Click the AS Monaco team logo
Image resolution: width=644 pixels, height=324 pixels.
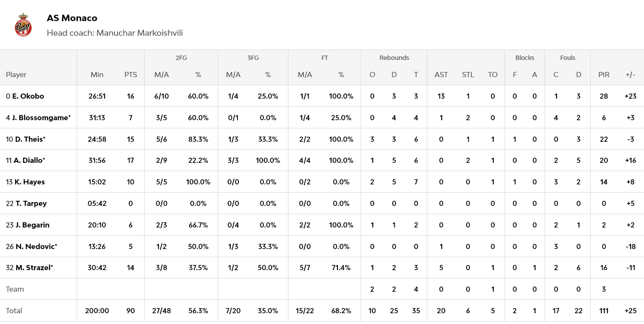coord(23,25)
